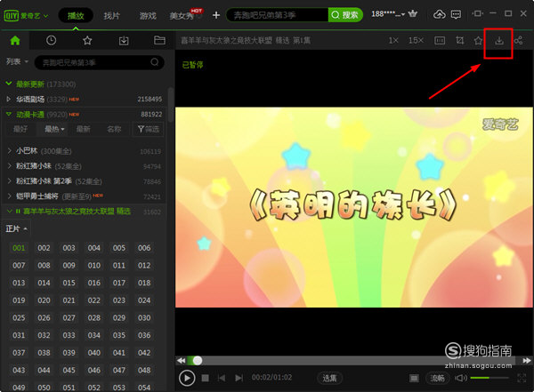Focus the top search input field
Image resolution: width=534 pixels, height=392 pixels.
278,15
